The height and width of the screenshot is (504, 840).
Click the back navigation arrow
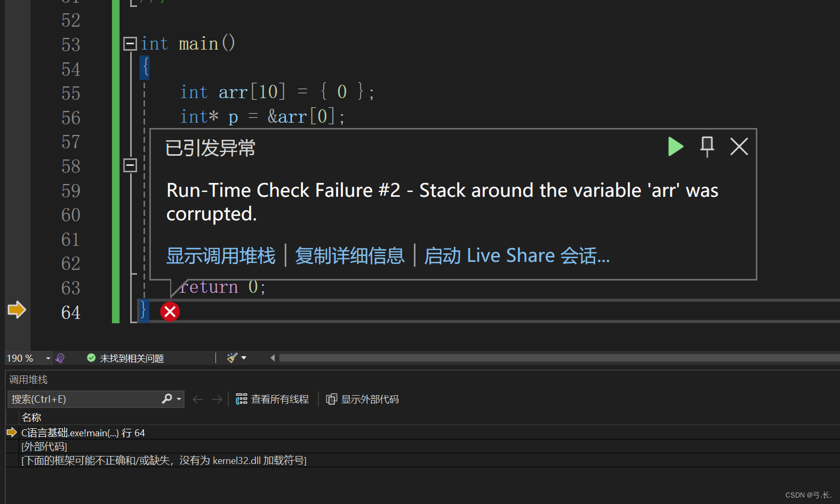click(x=198, y=399)
